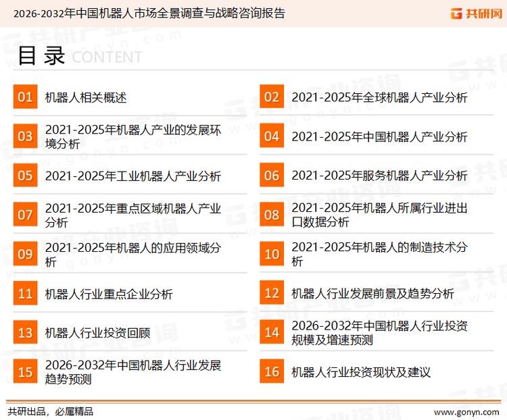Screen dimensions: 507x420
Task: Click the orange 11 number badge
Action: [25, 294]
